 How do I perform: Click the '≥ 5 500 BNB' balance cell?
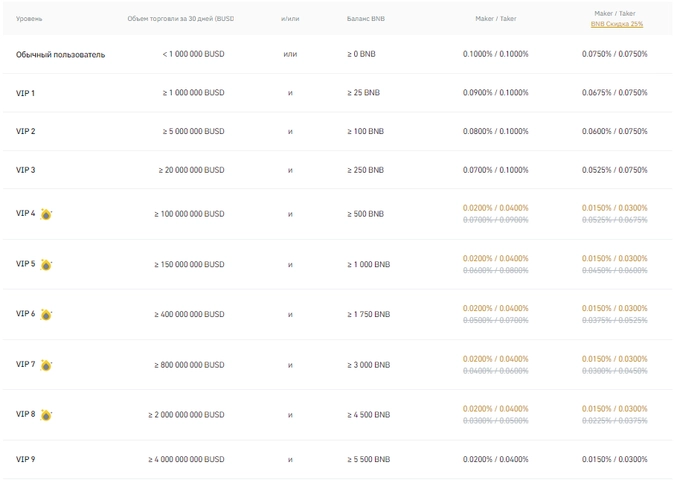(x=368, y=459)
